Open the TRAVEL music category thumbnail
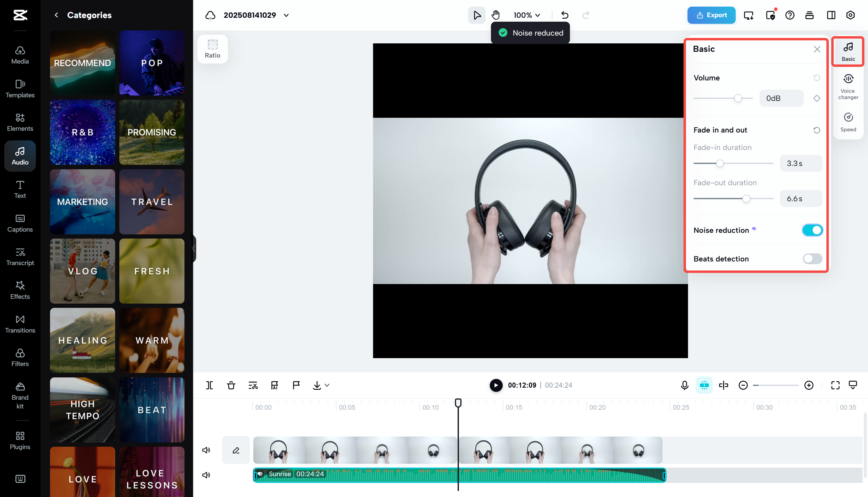The height and width of the screenshot is (497, 868). pyautogui.click(x=152, y=202)
